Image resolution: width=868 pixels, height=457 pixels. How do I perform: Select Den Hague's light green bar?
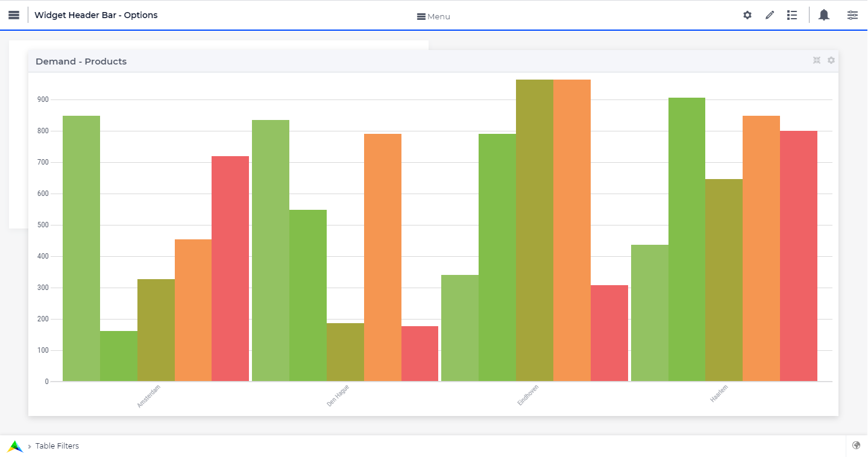tap(271, 250)
